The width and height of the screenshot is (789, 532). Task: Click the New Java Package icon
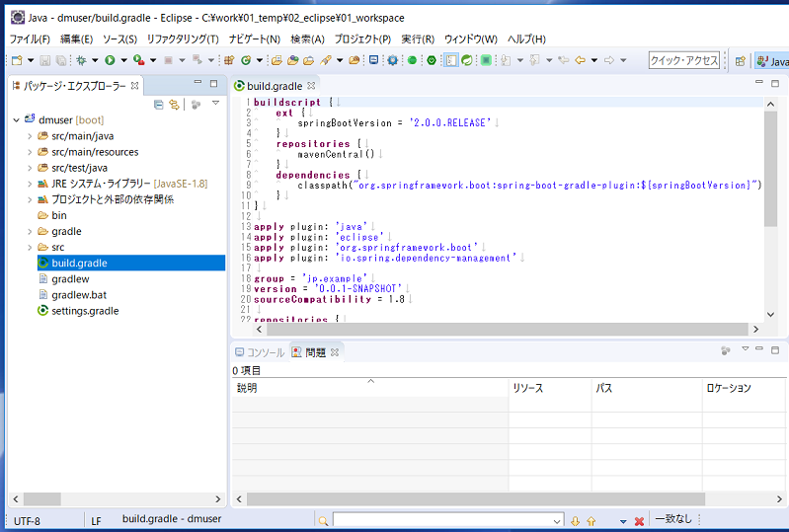229,60
